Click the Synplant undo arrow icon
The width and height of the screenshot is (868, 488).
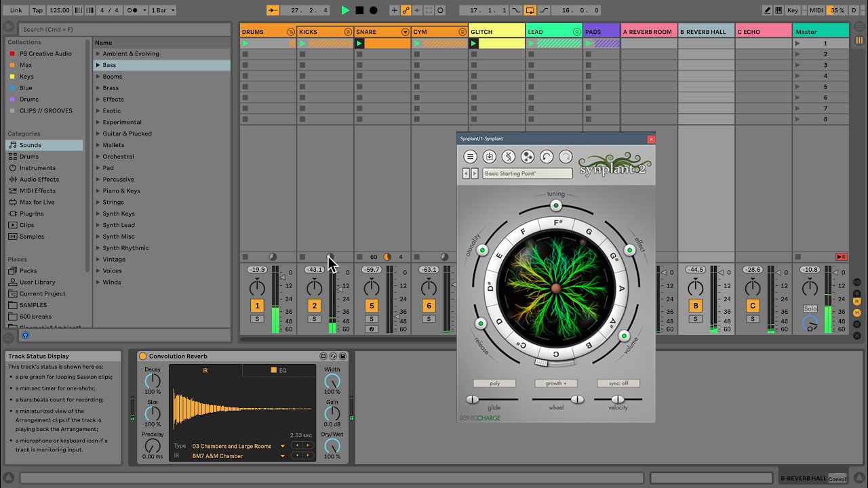coord(546,157)
